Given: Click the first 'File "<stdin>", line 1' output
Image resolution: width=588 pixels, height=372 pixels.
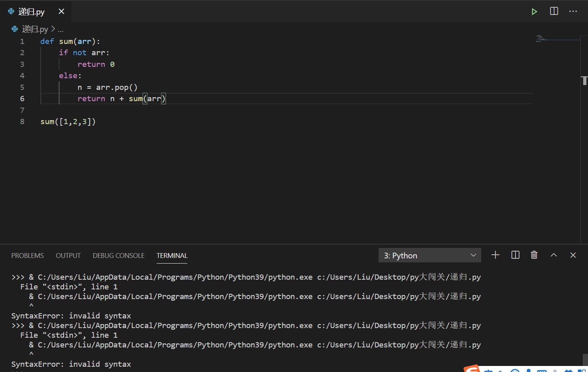Looking at the screenshot, I should 69,287.
